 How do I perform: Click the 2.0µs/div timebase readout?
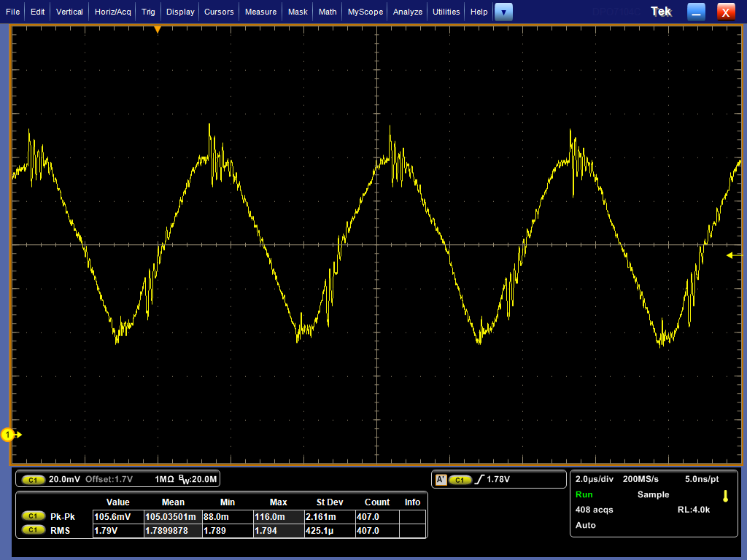click(593, 479)
